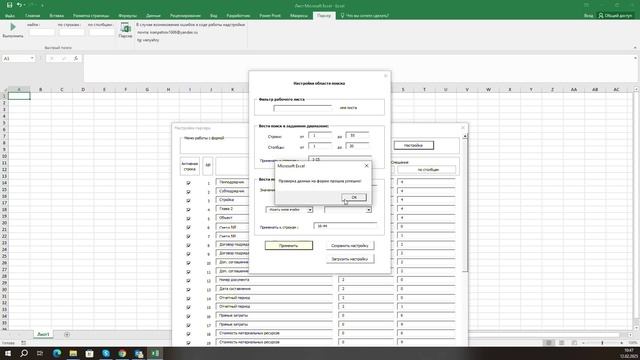
Task: Open the Undo history dropdown arrow
Action: click(25, 5)
